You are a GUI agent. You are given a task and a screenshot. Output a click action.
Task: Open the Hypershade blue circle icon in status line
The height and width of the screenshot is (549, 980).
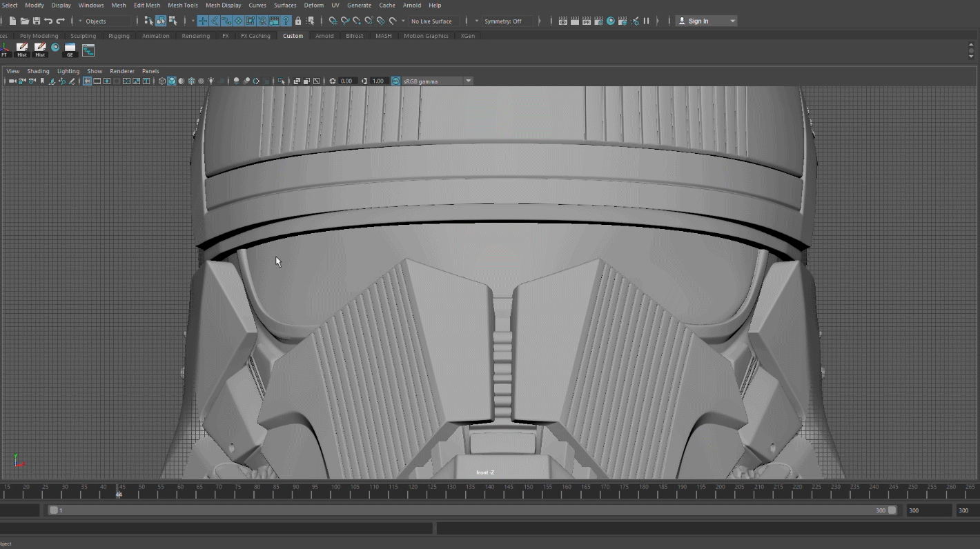tap(610, 21)
